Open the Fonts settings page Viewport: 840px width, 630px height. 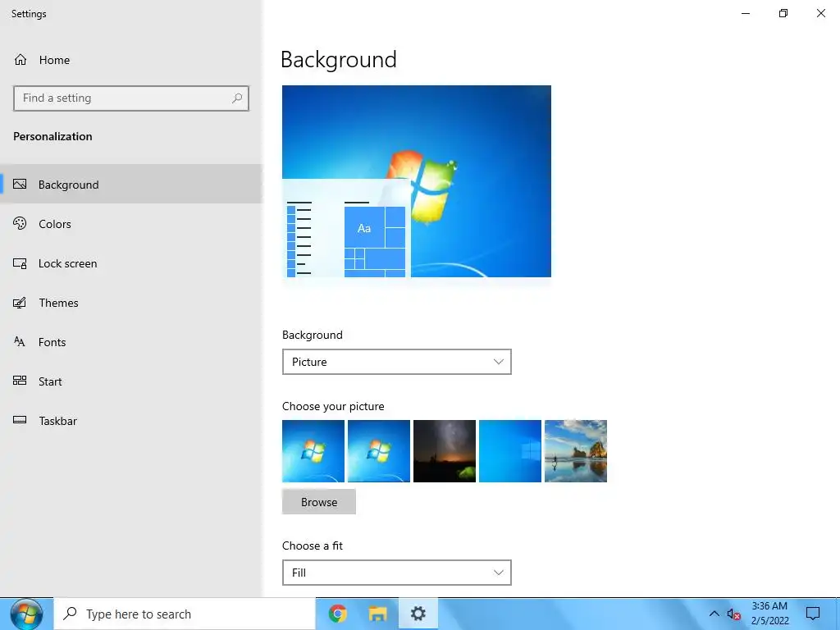point(131,342)
